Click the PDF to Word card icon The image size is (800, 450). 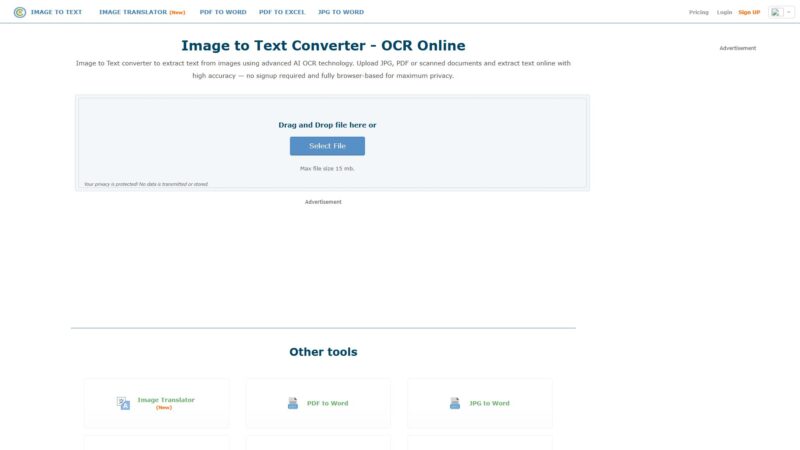292,403
